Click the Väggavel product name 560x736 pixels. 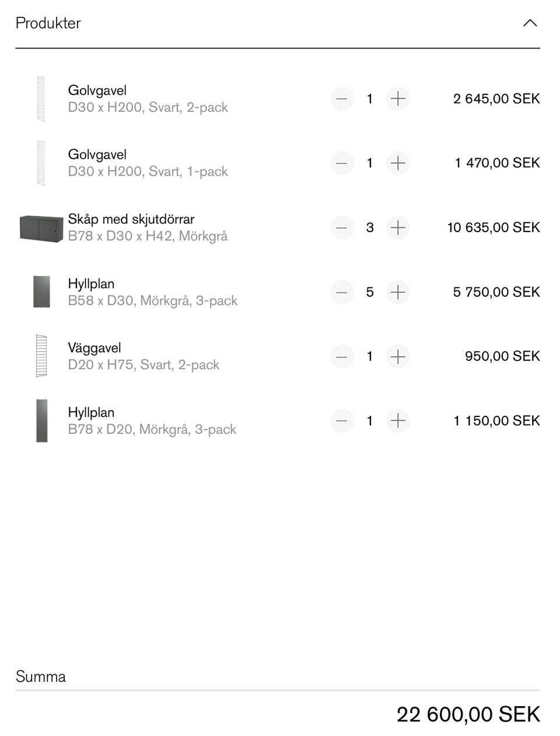click(94, 348)
